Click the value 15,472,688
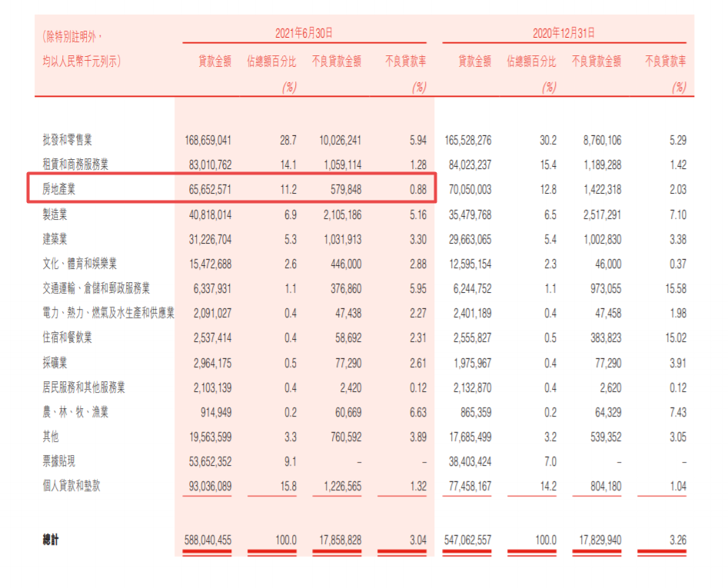This screenshot has height=588, width=728. point(210,264)
